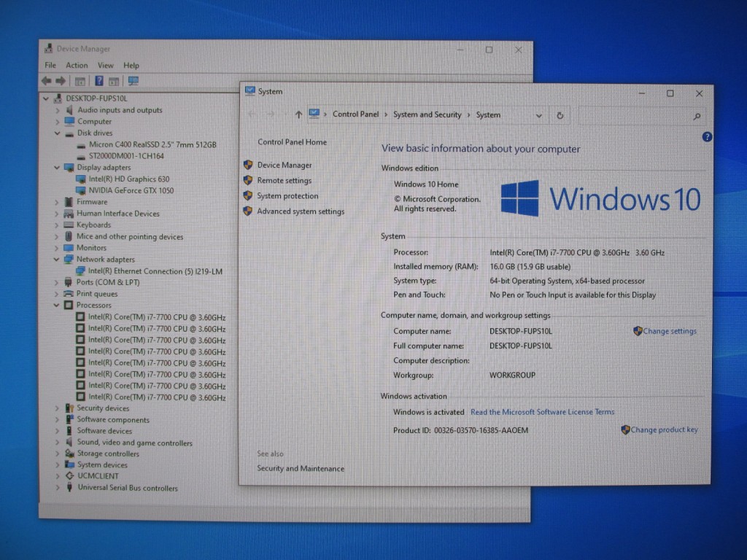747x560 pixels.
Task: Click the Audio inputs and outputs speaker icon
Action: click(69, 110)
